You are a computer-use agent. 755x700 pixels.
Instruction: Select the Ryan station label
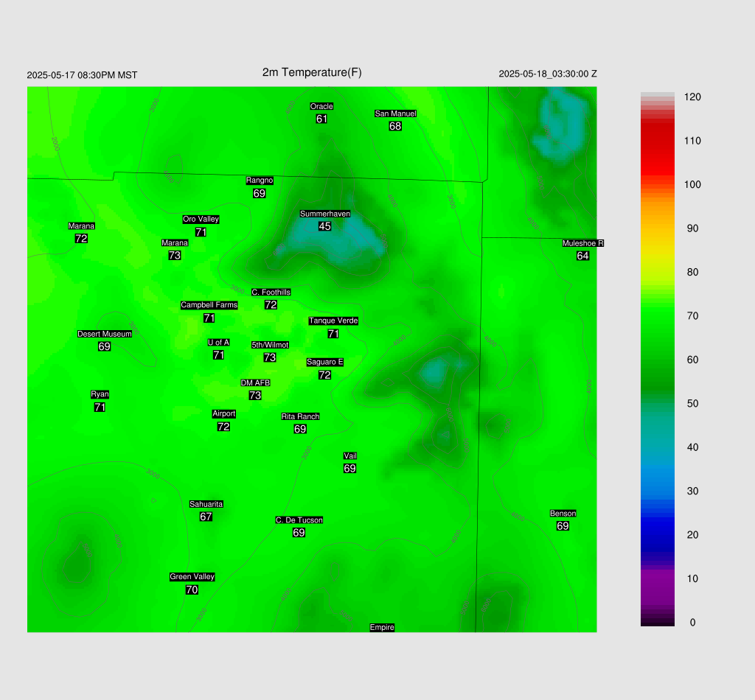point(100,394)
